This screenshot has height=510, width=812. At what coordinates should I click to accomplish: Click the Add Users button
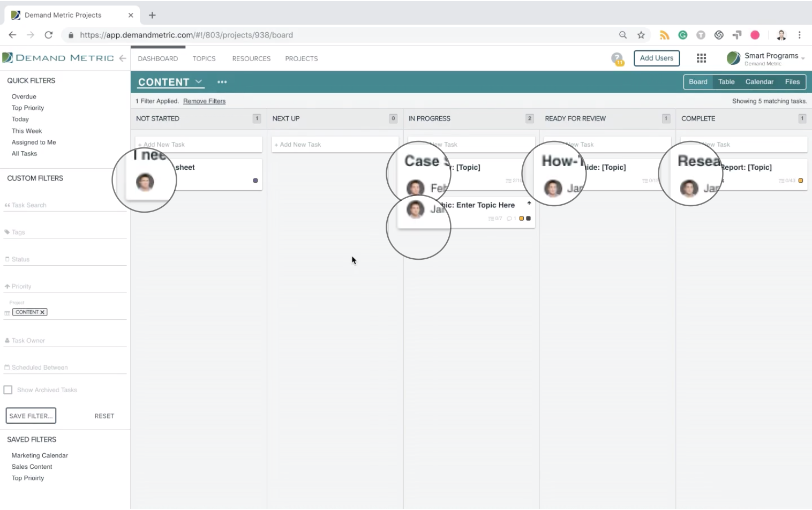tap(657, 58)
